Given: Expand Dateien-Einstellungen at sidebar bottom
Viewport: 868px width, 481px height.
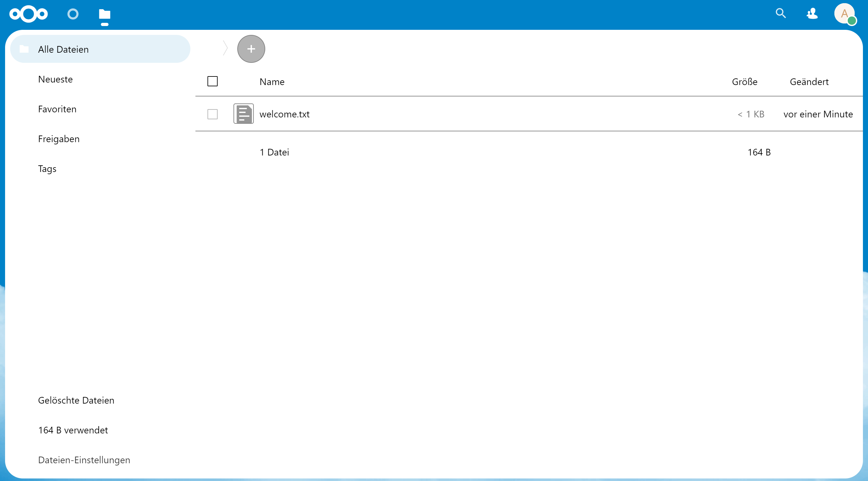Looking at the screenshot, I should click(84, 460).
